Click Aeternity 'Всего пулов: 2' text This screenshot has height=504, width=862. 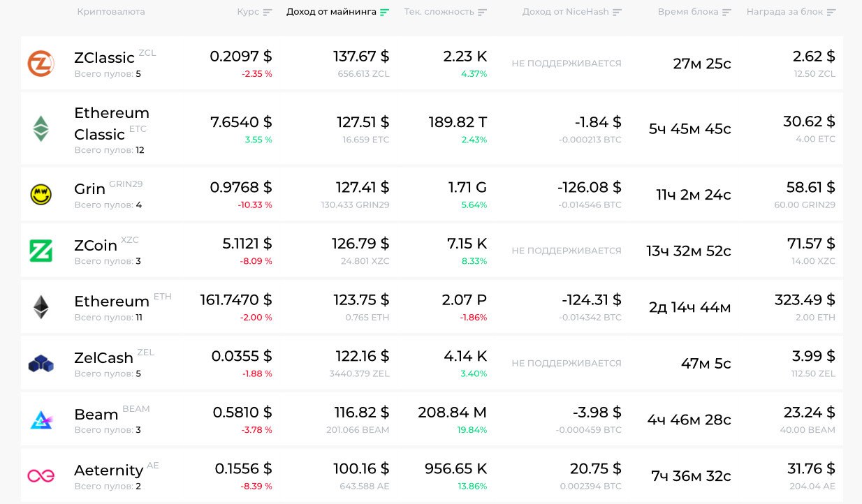pyautogui.click(x=108, y=486)
